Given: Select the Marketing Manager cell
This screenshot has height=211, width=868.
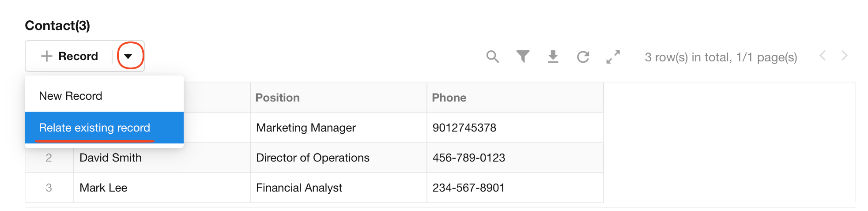Looking at the screenshot, I should pyautogui.click(x=306, y=128).
